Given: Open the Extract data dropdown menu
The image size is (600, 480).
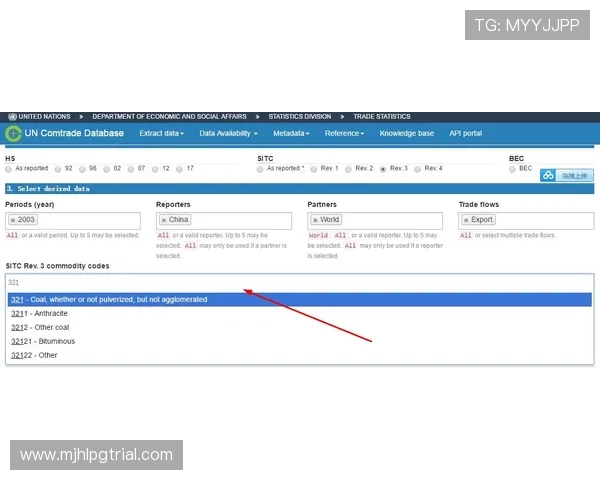Looking at the screenshot, I should (161, 133).
